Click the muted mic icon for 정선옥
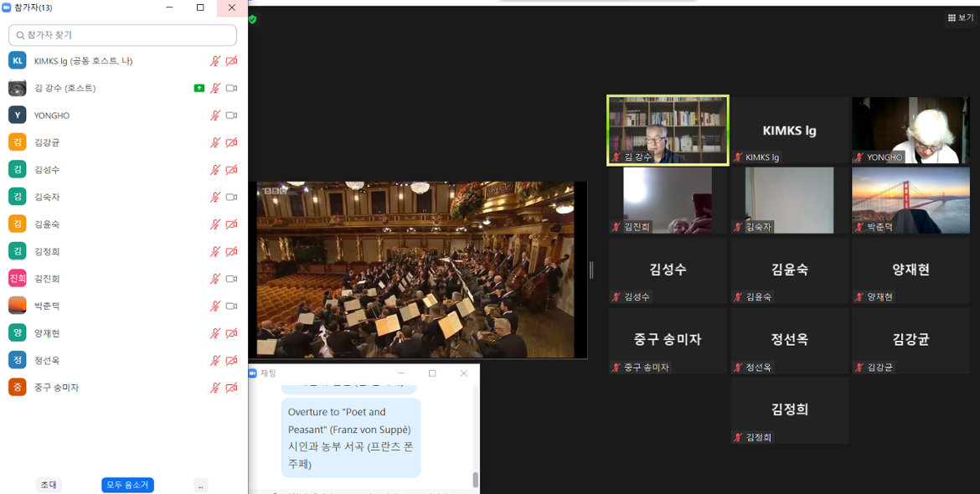980x494 pixels. coord(215,360)
